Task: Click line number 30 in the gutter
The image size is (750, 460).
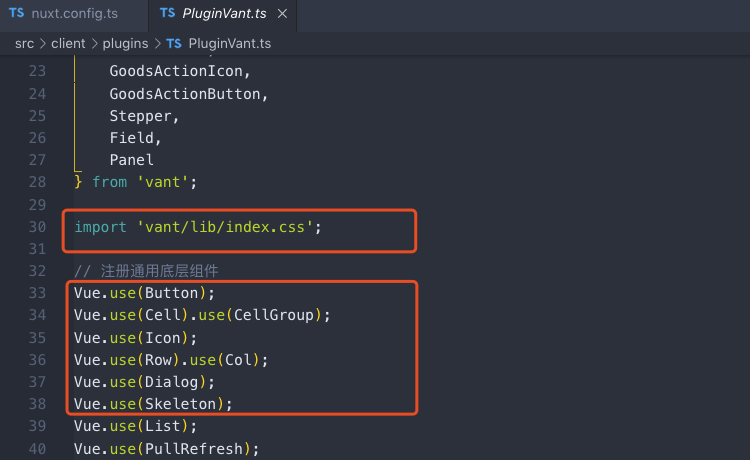Action: coord(37,227)
